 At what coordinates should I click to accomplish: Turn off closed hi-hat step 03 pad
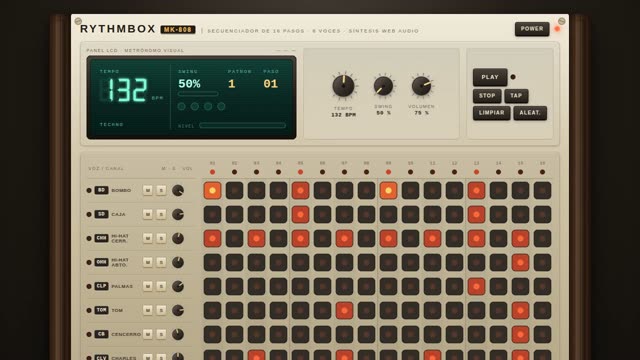256,238
